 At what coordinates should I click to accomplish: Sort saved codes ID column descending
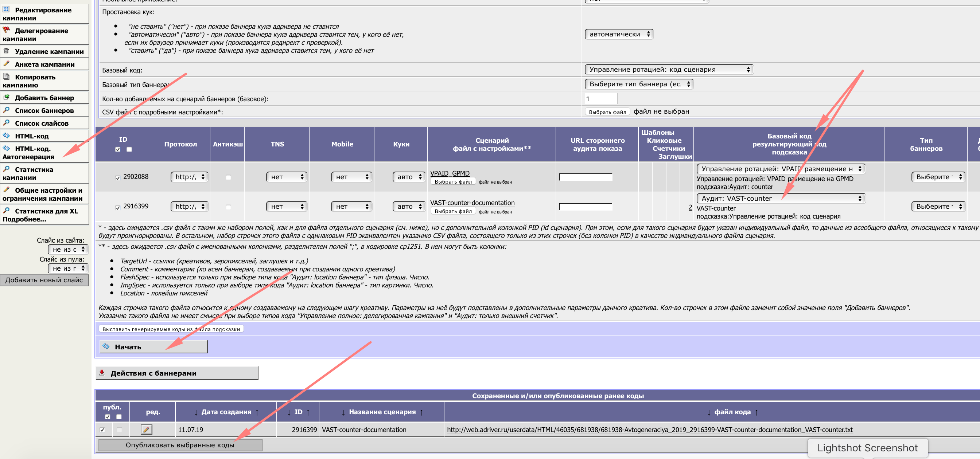(x=289, y=412)
